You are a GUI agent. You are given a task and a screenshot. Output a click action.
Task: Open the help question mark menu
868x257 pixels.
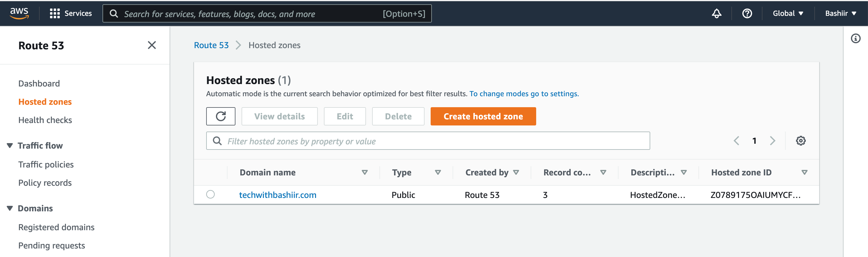click(747, 13)
